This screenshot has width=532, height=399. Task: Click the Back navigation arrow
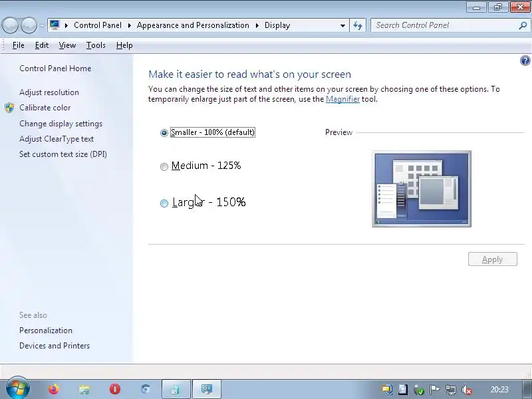(10, 25)
